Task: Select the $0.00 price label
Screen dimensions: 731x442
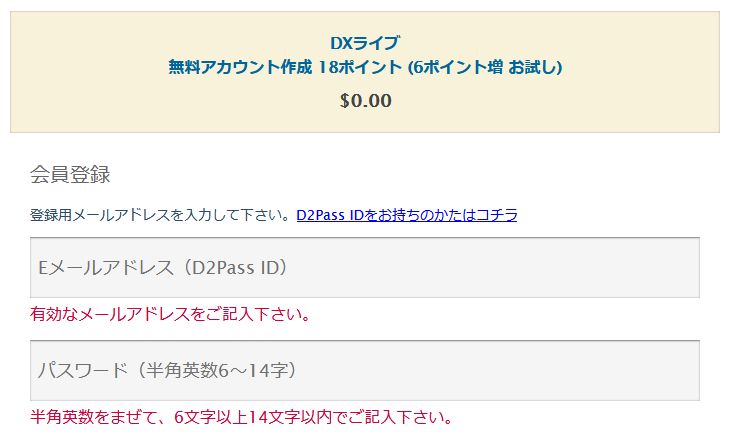Action: [x=365, y=100]
